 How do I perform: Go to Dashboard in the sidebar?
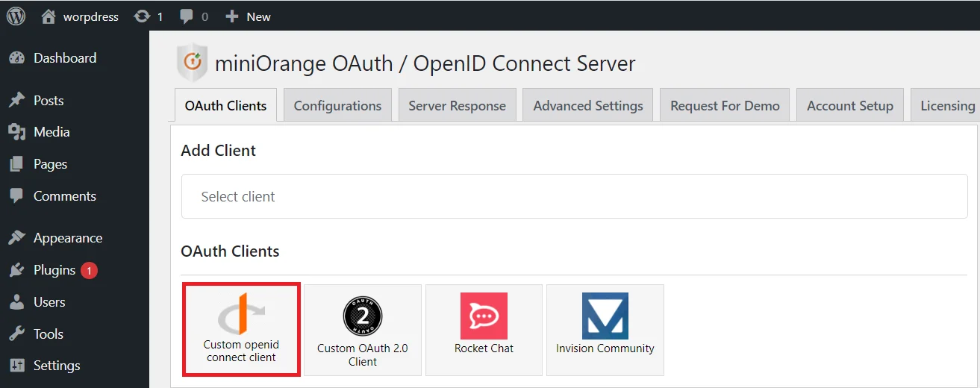coord(65,58)
